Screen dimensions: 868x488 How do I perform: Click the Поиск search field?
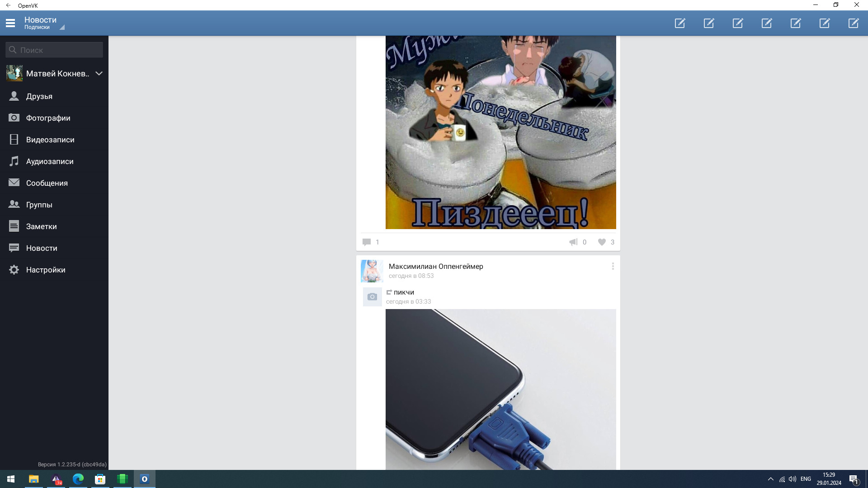[x=54, y=50]
